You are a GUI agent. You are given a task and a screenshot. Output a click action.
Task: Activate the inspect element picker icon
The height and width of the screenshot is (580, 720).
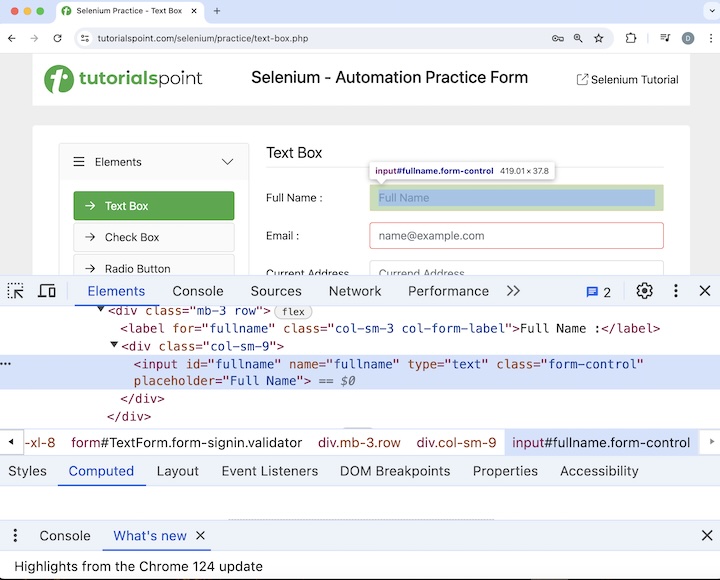pyautogui.click(x=16, y=291)
